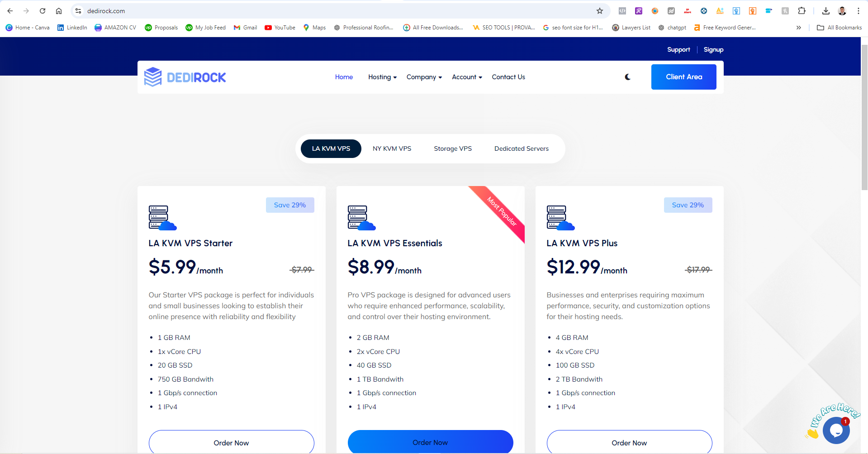Open the seo font size for H1 bookmark
Screen dimensions: 868x454
[x=573, y=28]
